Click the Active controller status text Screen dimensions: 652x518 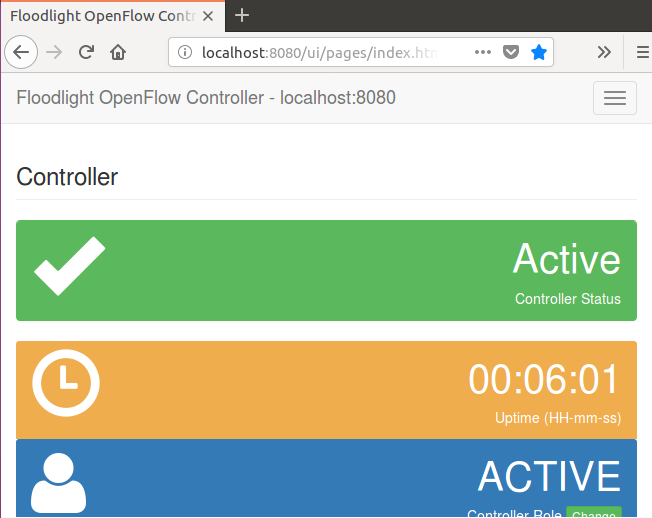[566, 259]
